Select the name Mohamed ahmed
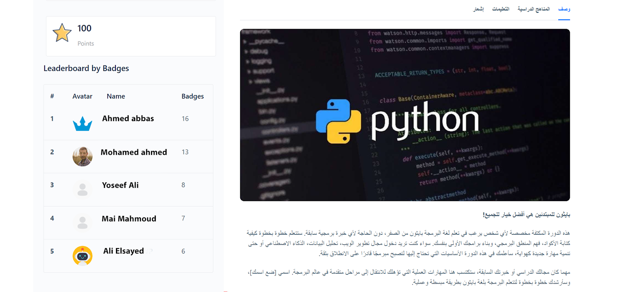This screenshot has width=644, height=292. coord(134,152)
